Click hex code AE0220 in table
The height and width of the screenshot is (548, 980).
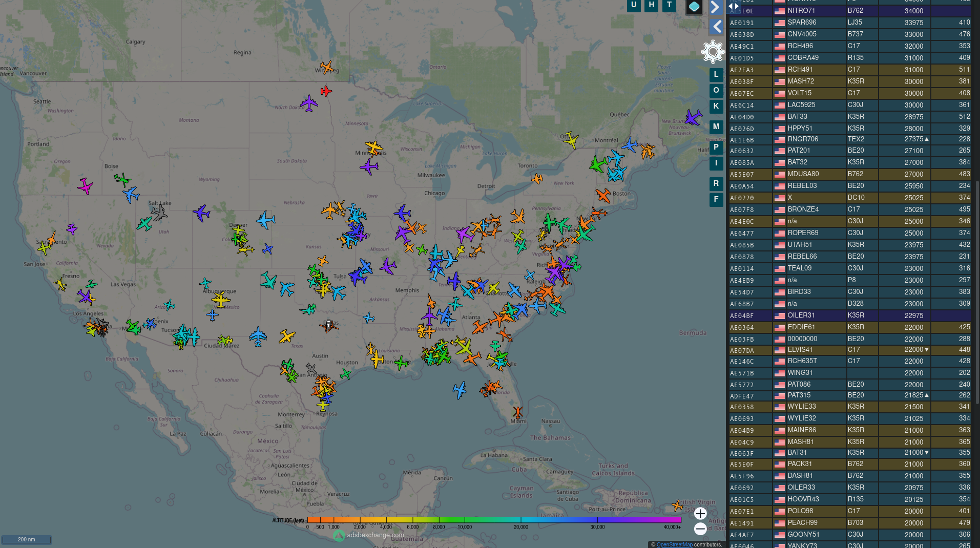pyautogui.click(x=742, y=198)
